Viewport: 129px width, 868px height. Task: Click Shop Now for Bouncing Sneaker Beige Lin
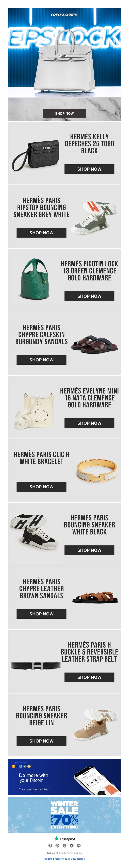[41, 741]
